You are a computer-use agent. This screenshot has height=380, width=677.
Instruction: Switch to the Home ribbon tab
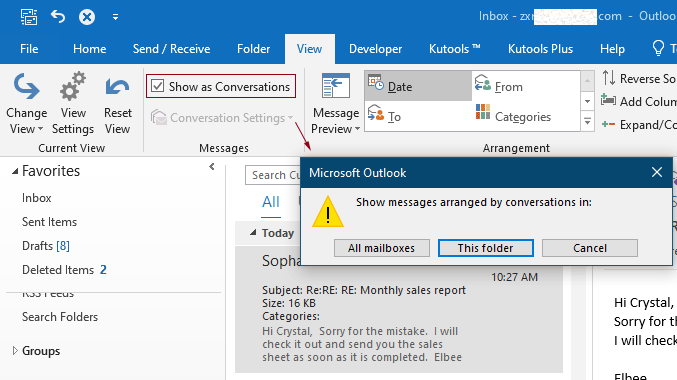coord(89,49)
